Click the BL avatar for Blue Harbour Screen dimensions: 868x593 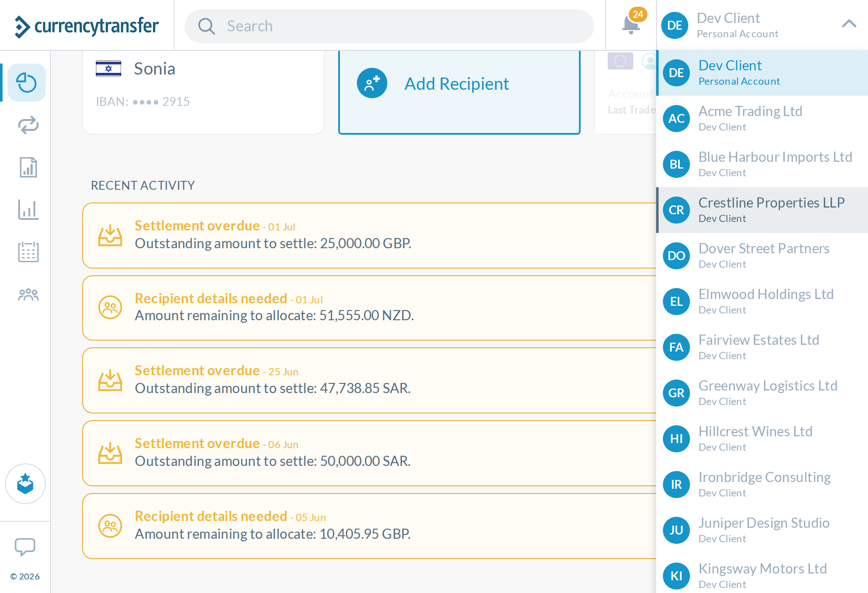pos(676,164)
